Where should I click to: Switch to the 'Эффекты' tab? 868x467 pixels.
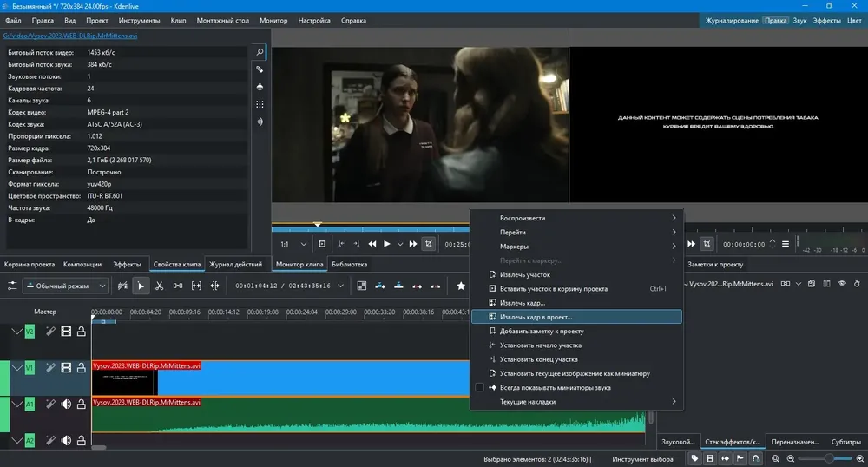[x=127, y=264]
